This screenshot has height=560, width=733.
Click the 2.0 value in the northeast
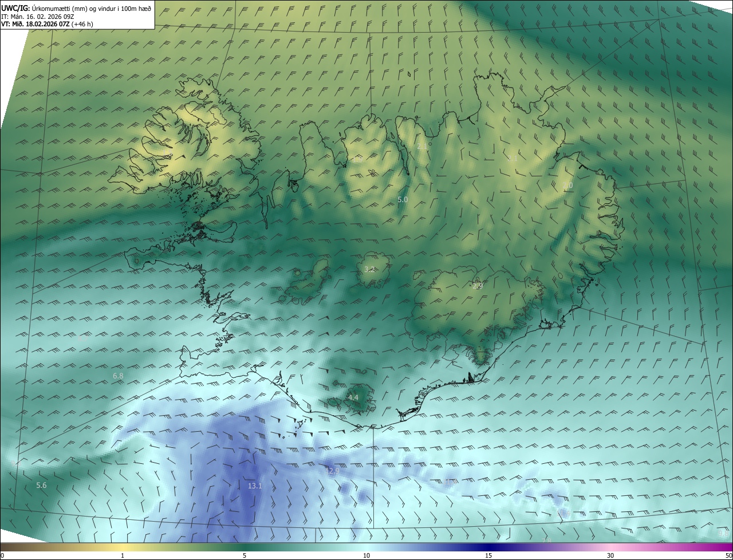point(568,185)
